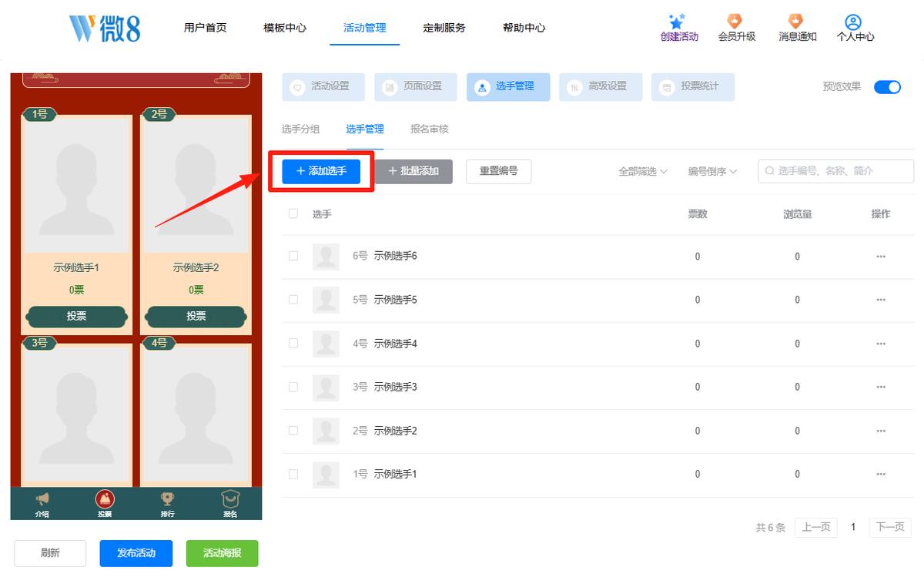Viewport: 924px width, 584px height.
Task: Toggle the 预览效果 switch
Action: (887, 87)
